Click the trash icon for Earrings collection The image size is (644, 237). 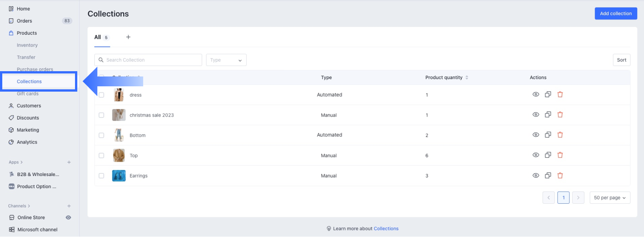[560, 176]
